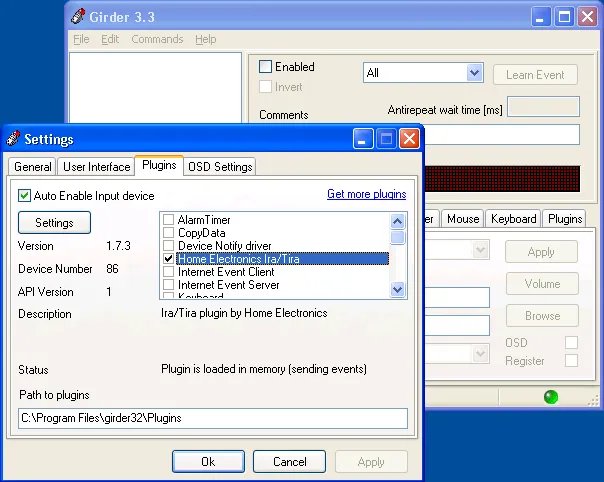Click the plugin list scroll down arrow
This screenshot has height=482, width=604.
(x=398, y=289)
